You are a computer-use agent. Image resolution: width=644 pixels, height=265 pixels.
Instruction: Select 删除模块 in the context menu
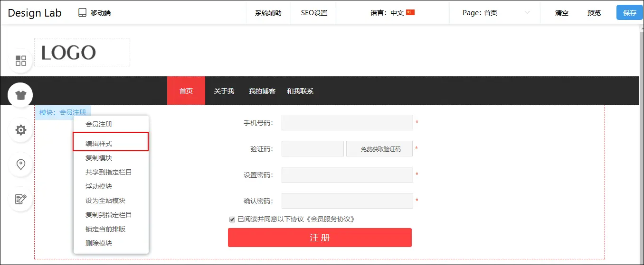pos(99,243)
